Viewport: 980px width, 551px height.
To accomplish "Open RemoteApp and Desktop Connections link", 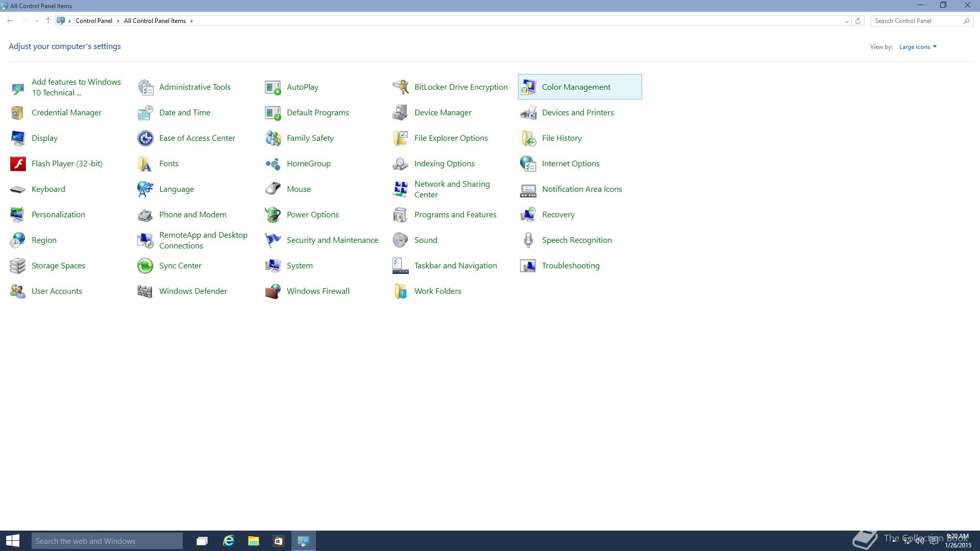I will coord(203,240).
